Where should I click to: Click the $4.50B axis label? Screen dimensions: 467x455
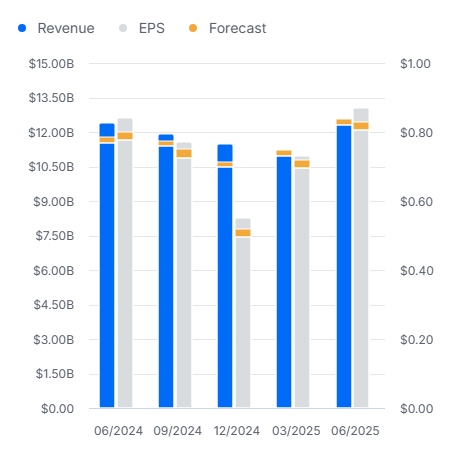(54, 305)
